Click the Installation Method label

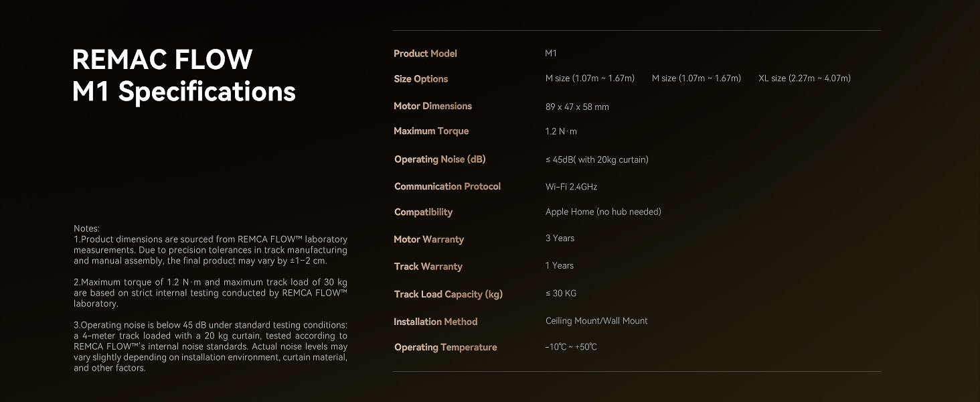click(435, 322)
